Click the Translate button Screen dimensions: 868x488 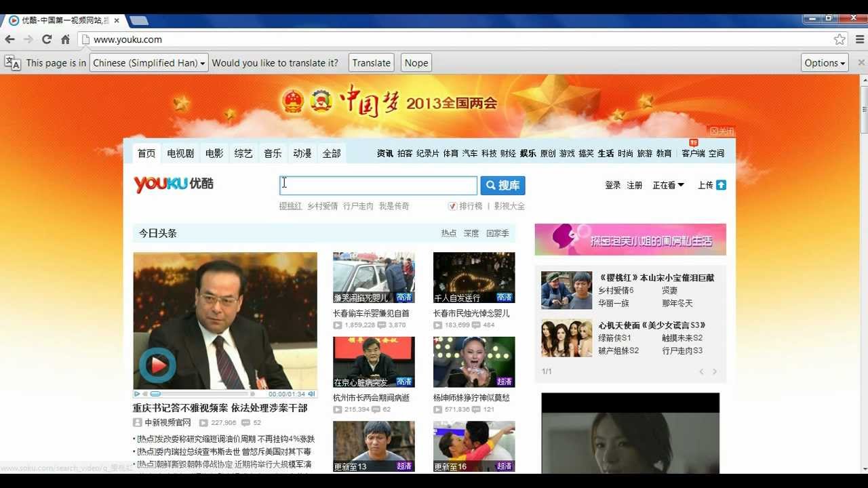click(372, 63)
